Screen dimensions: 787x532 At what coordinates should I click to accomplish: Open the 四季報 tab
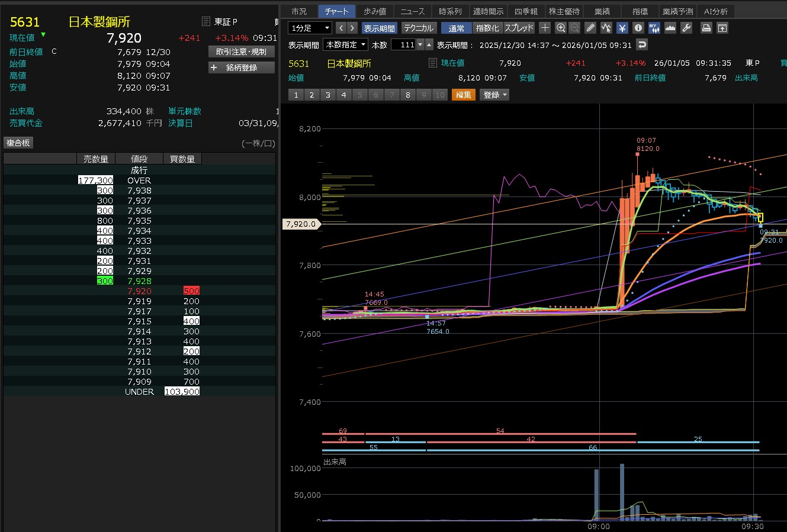point(526,11)
